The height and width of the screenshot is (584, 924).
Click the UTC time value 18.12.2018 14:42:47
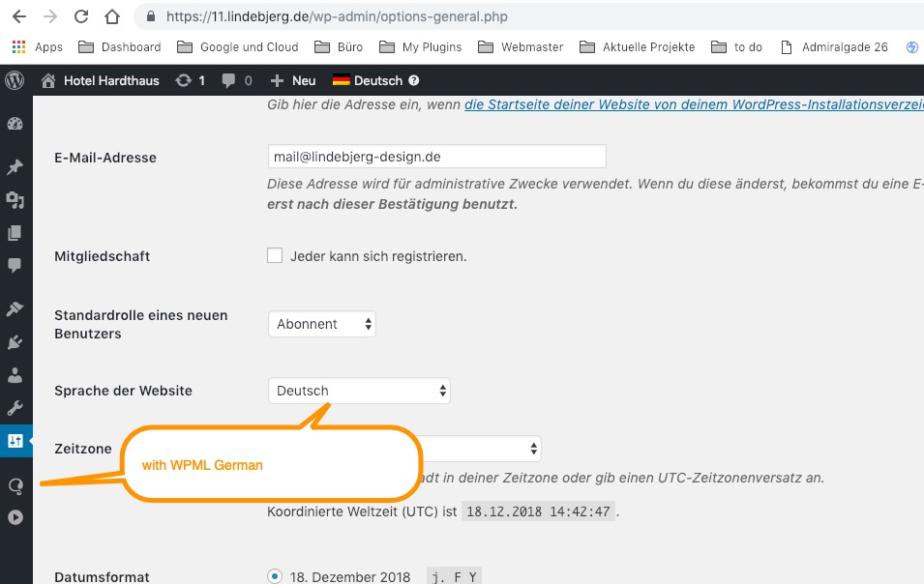click(538, 511)
